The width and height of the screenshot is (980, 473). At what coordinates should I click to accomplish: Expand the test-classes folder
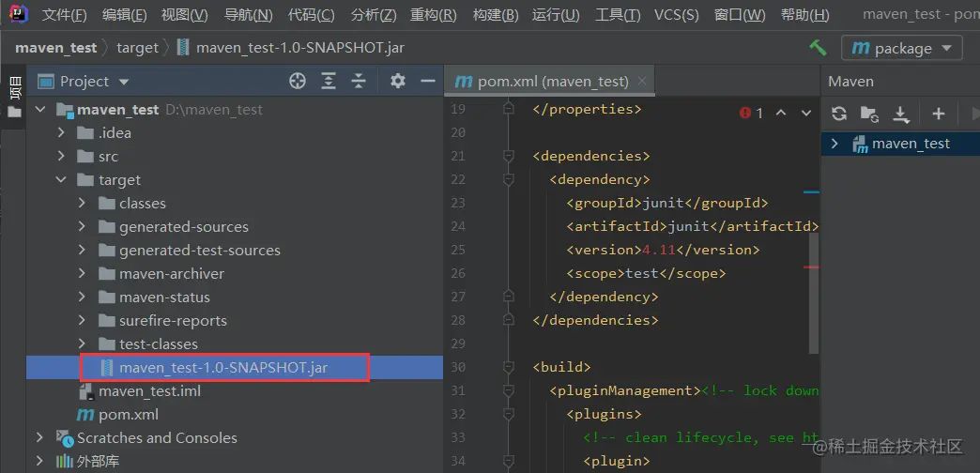coord(82,344)
